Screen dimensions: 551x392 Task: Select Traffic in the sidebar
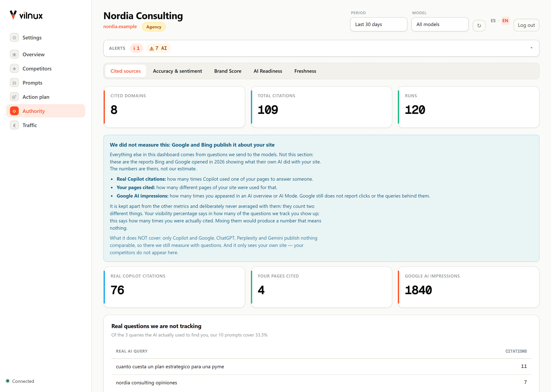click(46, 125)
